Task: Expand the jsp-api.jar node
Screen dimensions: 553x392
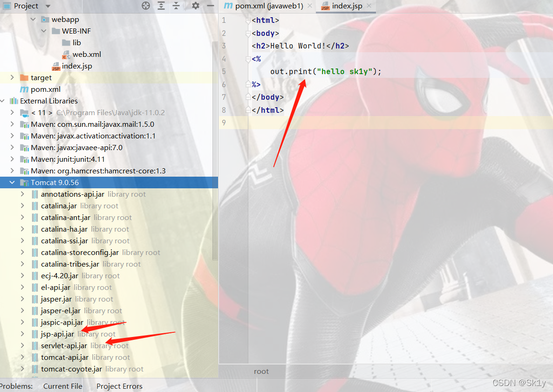Action: point(22,333)
